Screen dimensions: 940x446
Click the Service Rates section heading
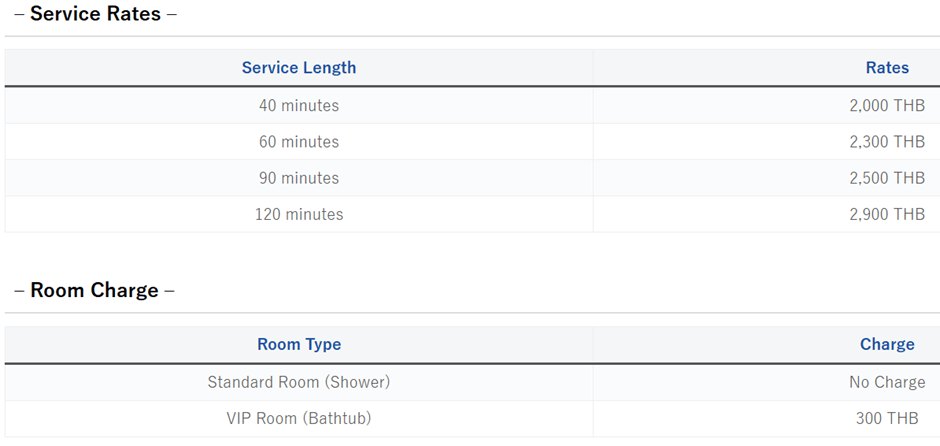pos(95,15)
